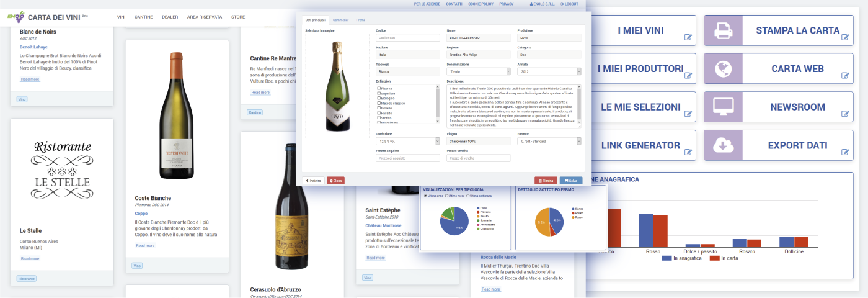Click the Ristorante tag on Le Stelle card
Screen dimensions: 868x298
tap(26, 279)
